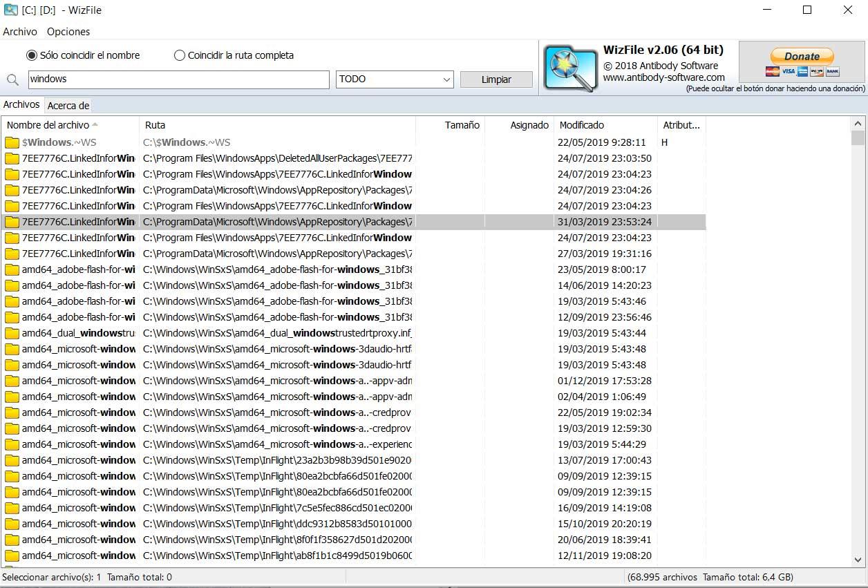The height and width of the screenshot is (588, 868).
Task: Click date cell '24/07/2019 23:04:26'
Action: (x=605, y=190)
